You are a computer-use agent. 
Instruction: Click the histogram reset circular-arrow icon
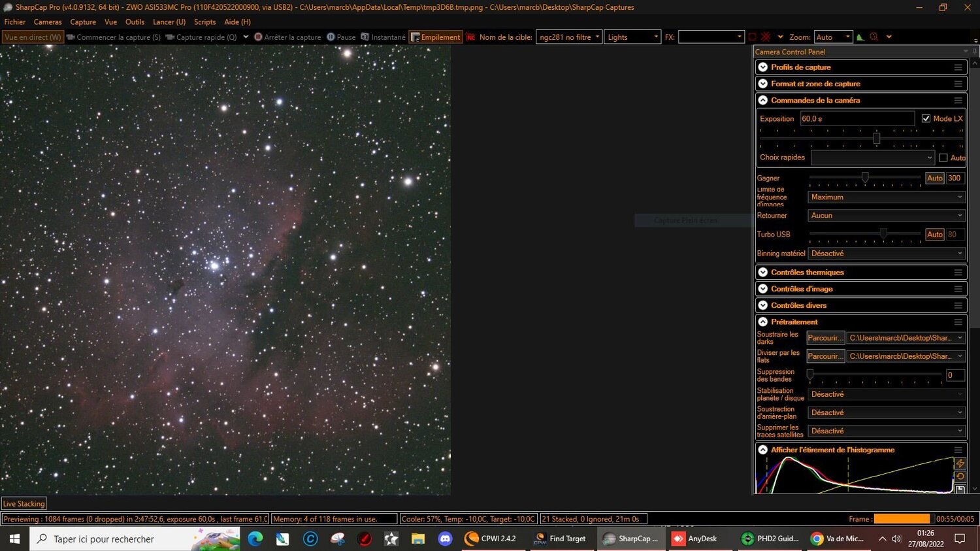(x=960, y=477)
